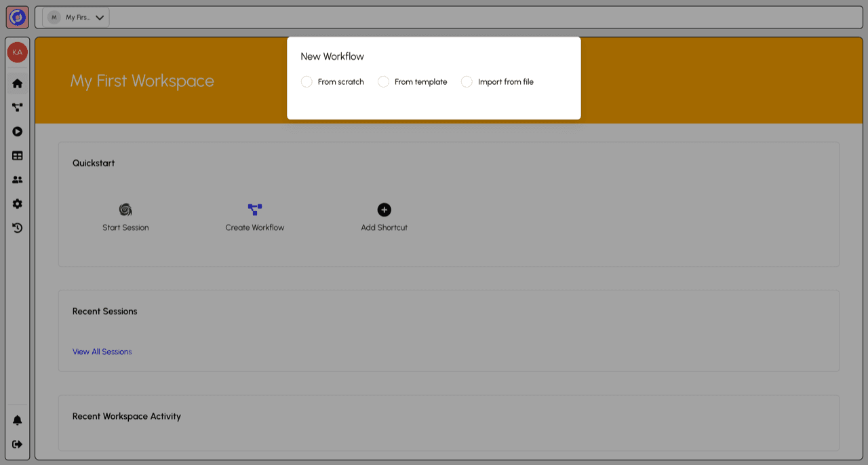The image size is (868, 465).
Task: Log out using the exit icon
Action: 17,445
